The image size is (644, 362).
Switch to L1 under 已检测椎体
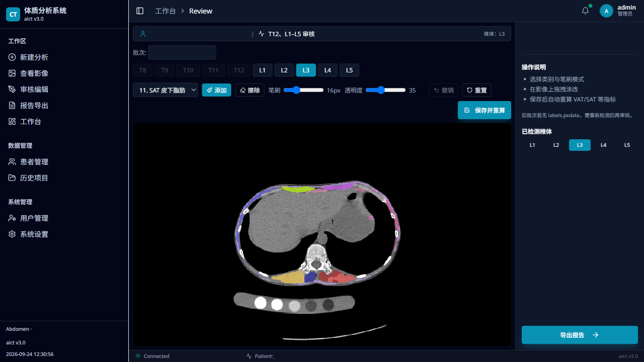(x=532, y=145)
